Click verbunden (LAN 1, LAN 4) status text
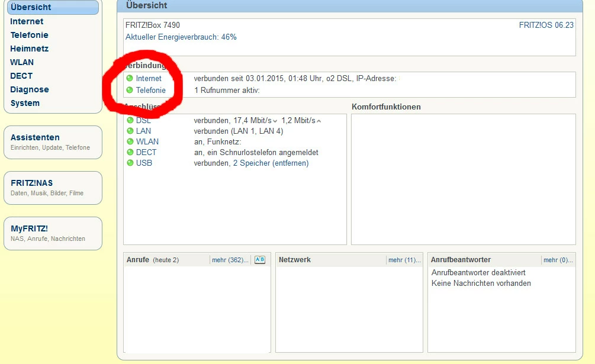Screen dimensions: 595x364 (x=239, y=131)
